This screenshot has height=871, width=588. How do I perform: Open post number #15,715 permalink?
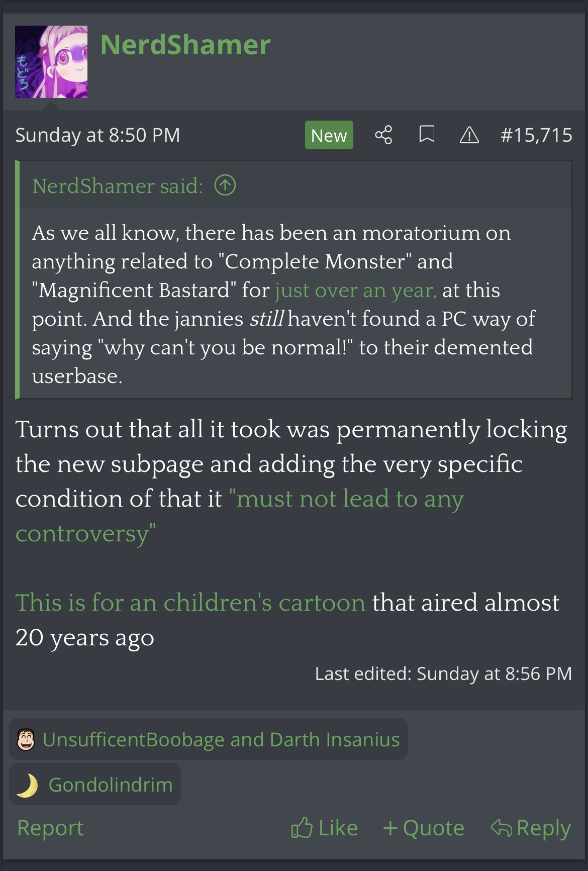point(536,135)
